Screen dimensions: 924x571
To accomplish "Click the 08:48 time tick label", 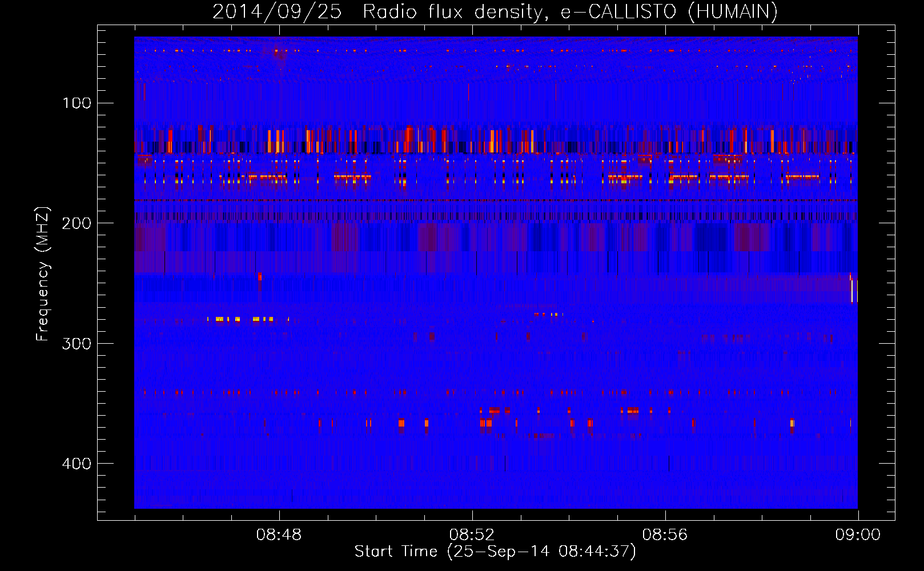I will coord(279,535).
